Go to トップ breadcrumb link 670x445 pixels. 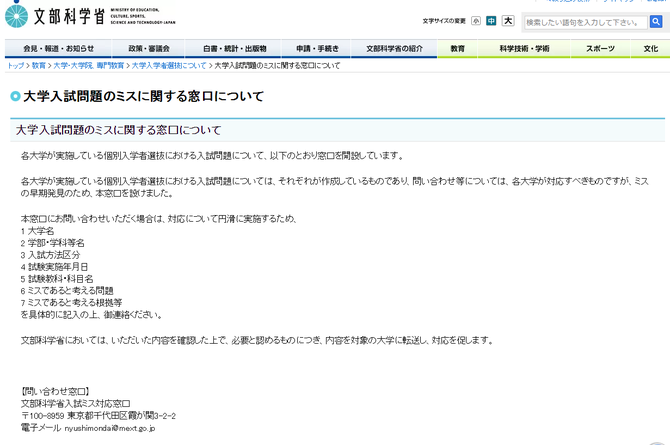(x=15, y=66)
